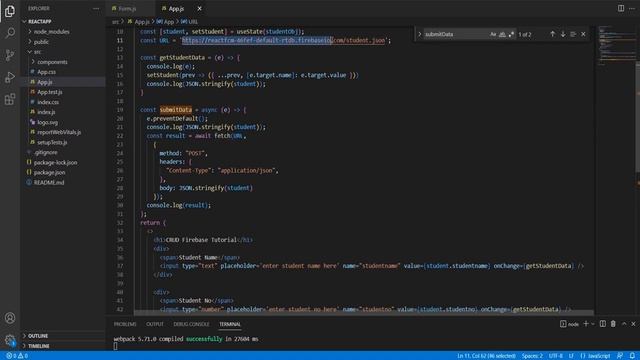Split the editor to the right
The height and width of the screenshot is (360, 640).
[621, 8]
